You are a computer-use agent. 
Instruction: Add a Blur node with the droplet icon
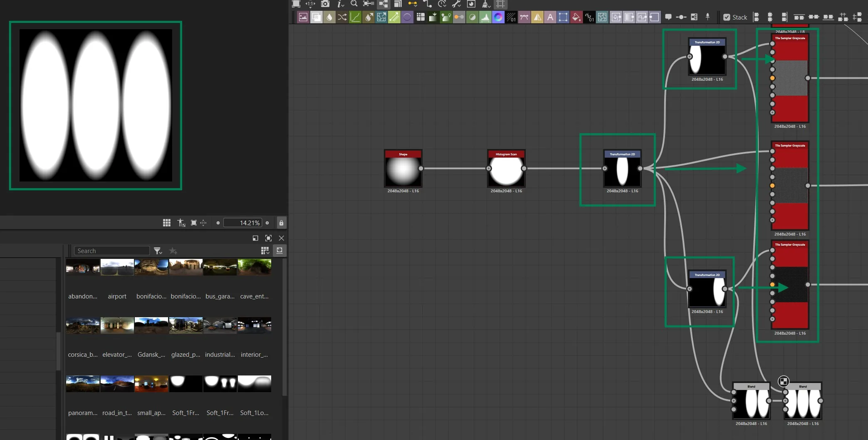pos(329,17)
